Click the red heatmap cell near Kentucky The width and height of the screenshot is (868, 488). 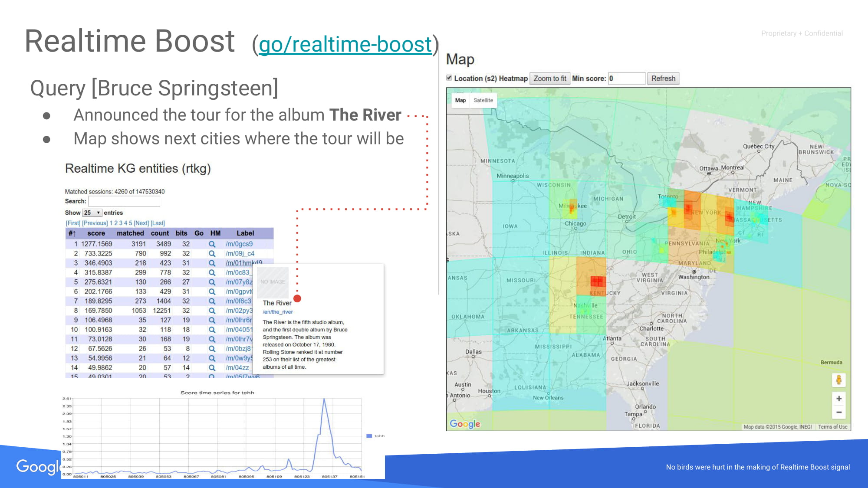(x=598, y=282)
